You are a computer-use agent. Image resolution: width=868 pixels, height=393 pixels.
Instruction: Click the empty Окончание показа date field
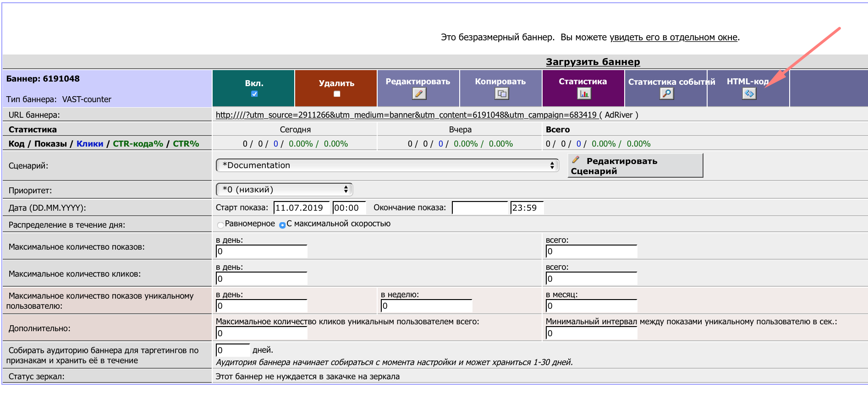click(480, 208)
